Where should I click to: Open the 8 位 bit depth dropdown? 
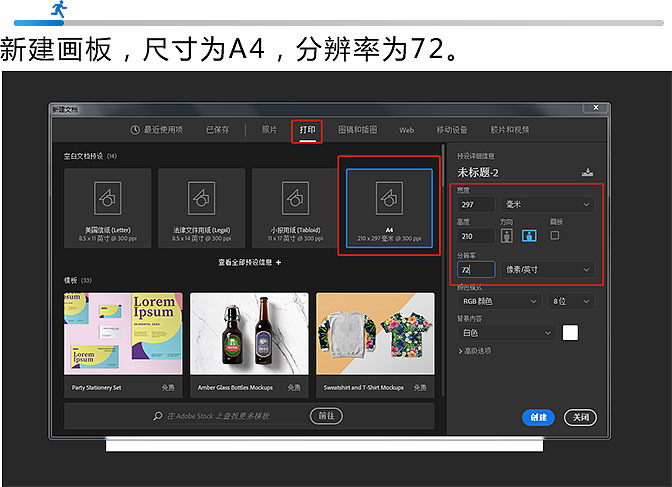coord(572,301)
